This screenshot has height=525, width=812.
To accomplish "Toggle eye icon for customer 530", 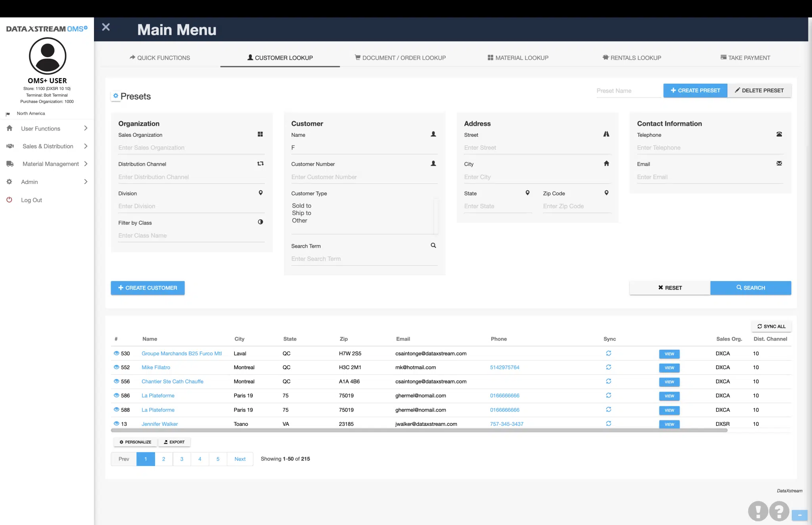I will (116, 353).
